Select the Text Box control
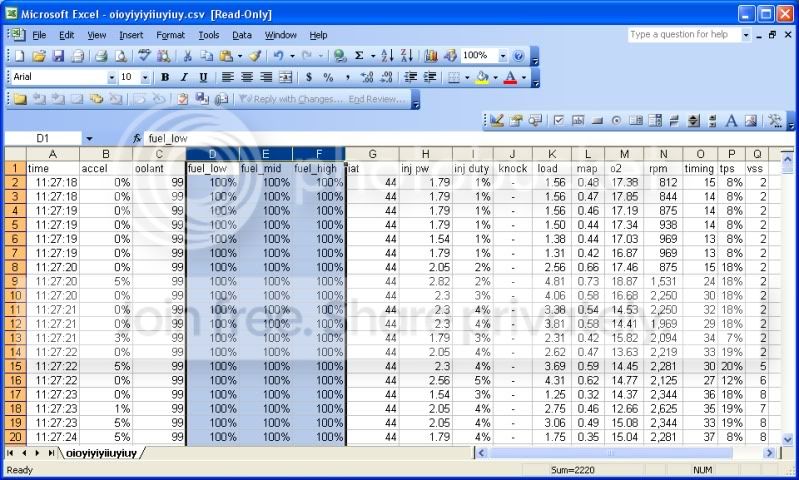 (x=578, y=121)
